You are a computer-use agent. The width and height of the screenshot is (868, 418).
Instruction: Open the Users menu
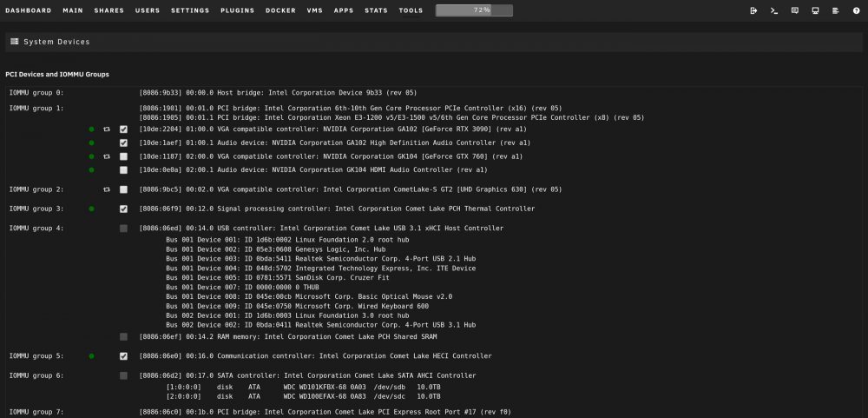tap(148, 10)
